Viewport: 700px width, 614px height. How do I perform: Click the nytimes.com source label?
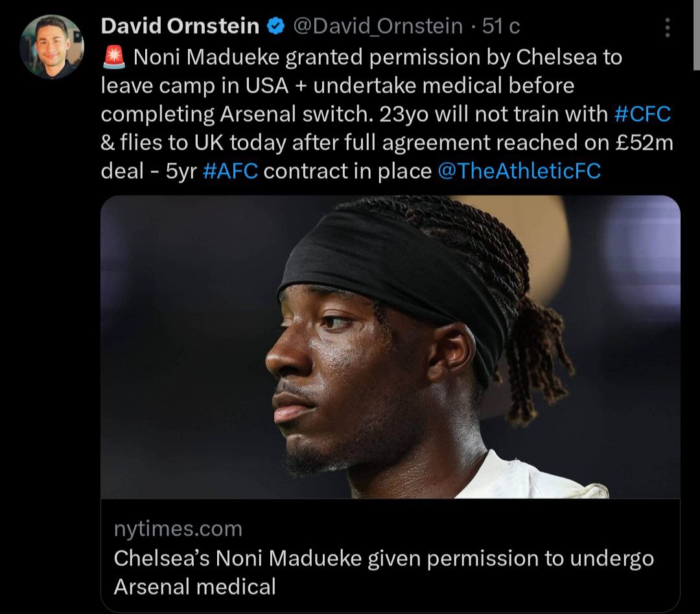(x=178, y=529)
